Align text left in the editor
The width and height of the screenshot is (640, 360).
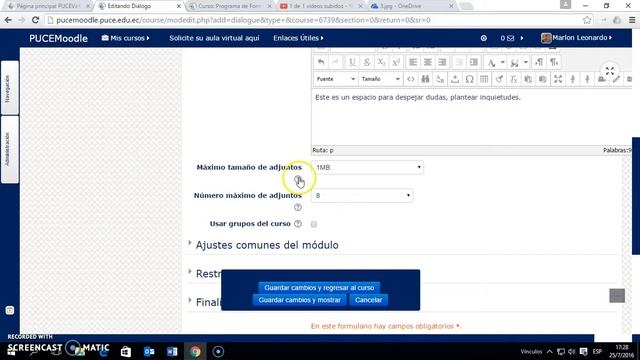413,62
